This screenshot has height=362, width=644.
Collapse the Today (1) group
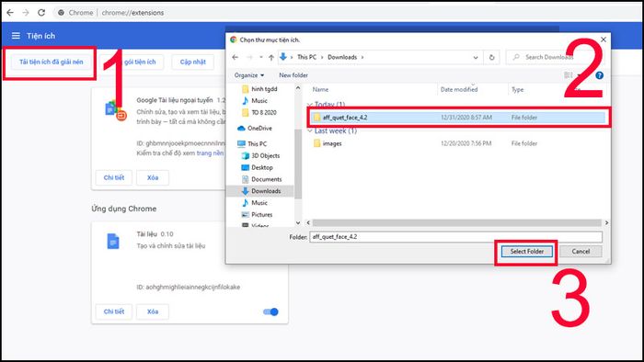pyautogui.click(x=310, y=105)
